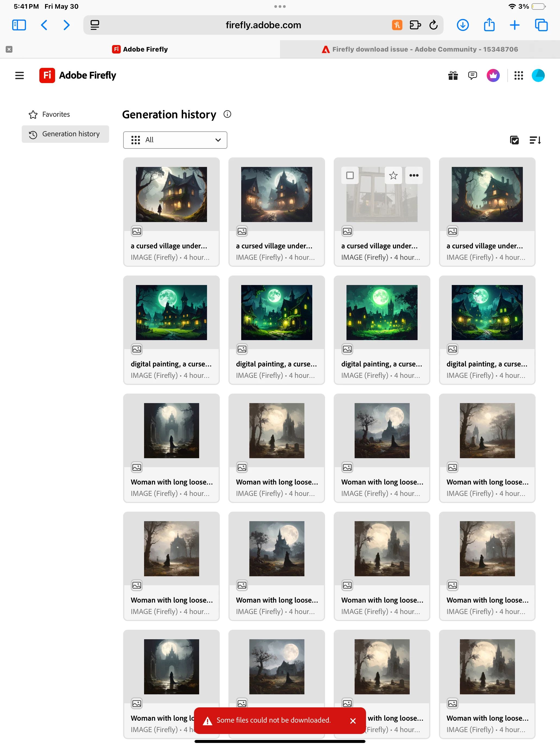
Task: Open the user profile avatar
Action: coord(538,75)
